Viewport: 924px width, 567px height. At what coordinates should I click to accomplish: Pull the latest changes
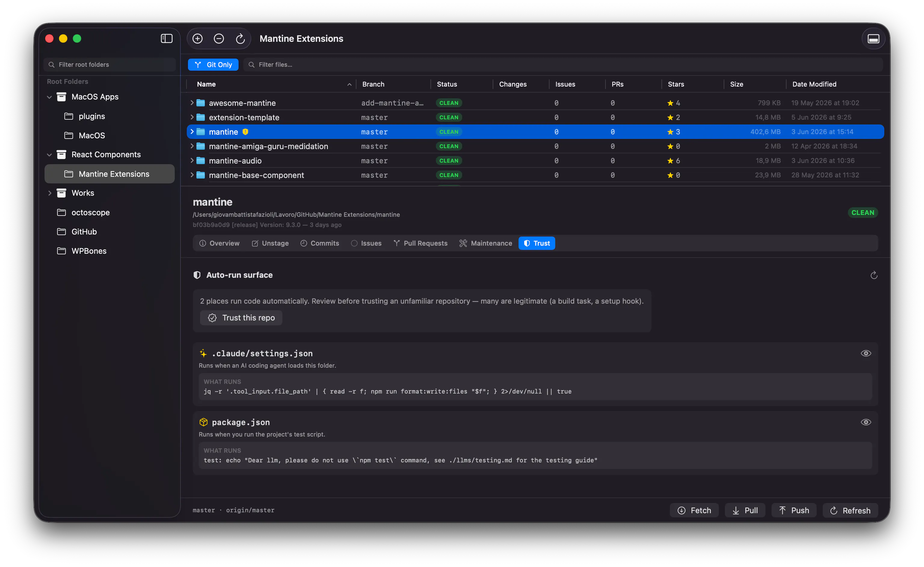[x=745, y=510]
